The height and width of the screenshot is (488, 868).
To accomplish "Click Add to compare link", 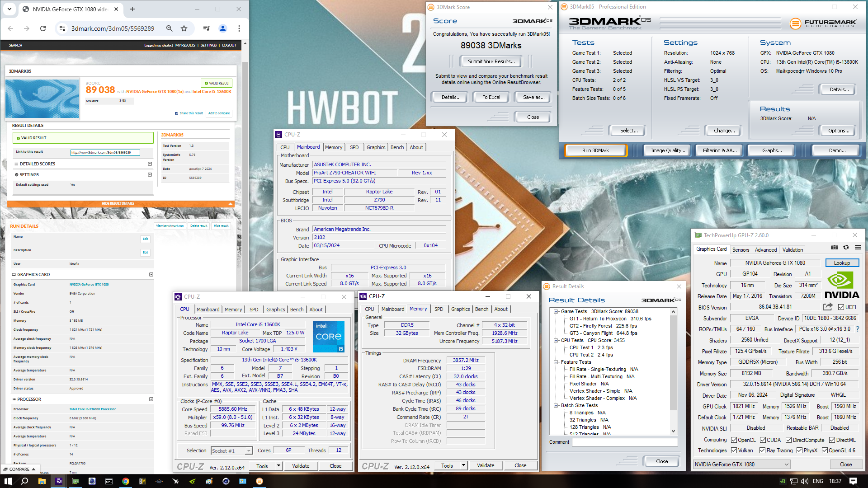I will coord(219,113).
